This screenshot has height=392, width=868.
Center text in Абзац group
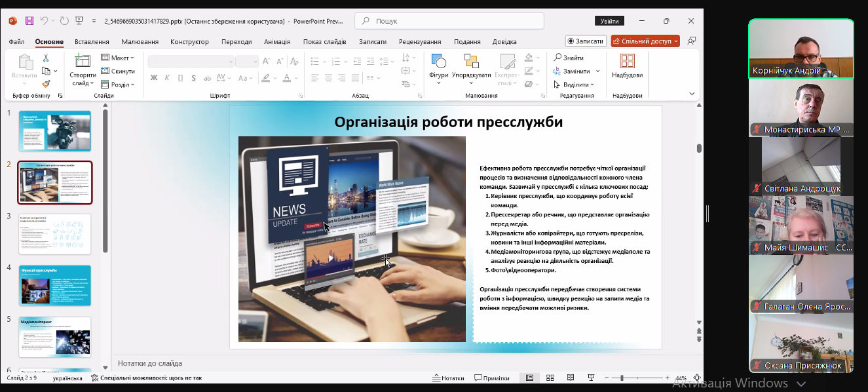tap(328, 78)
